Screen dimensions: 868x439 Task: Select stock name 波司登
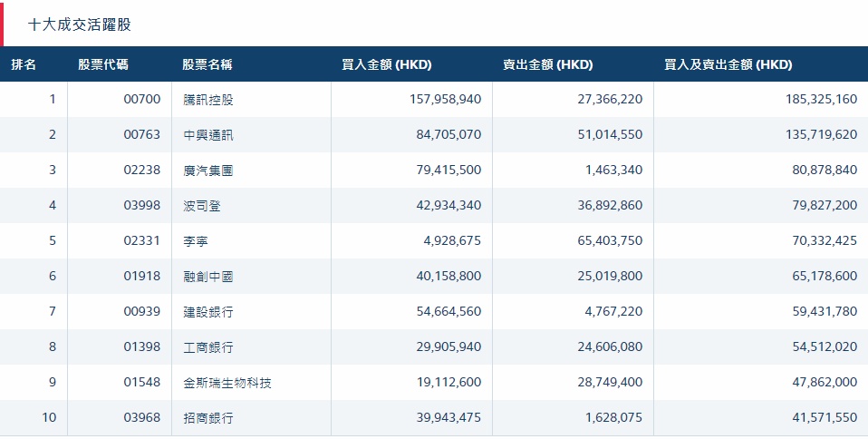202,205
